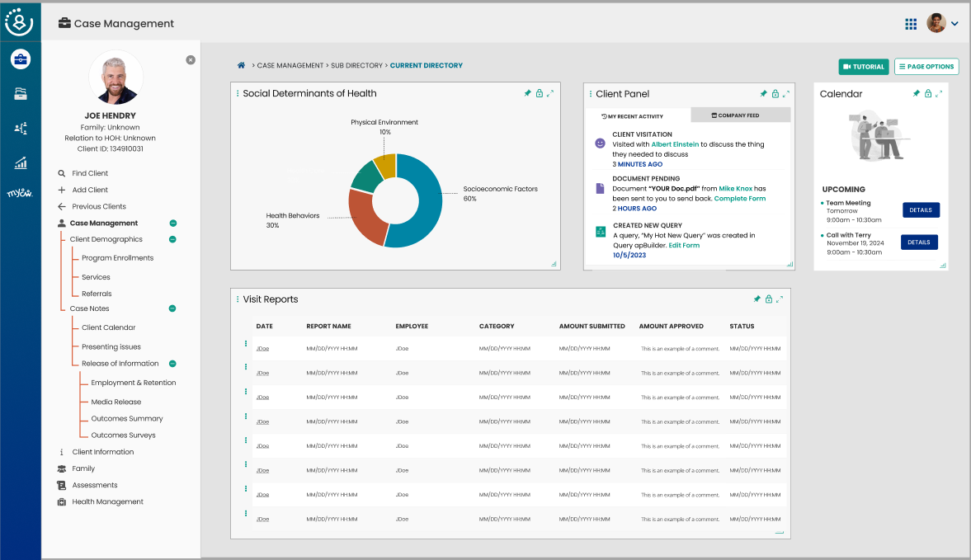
Task: Lock the Visit Reports panel
Action: coord(769,299)
